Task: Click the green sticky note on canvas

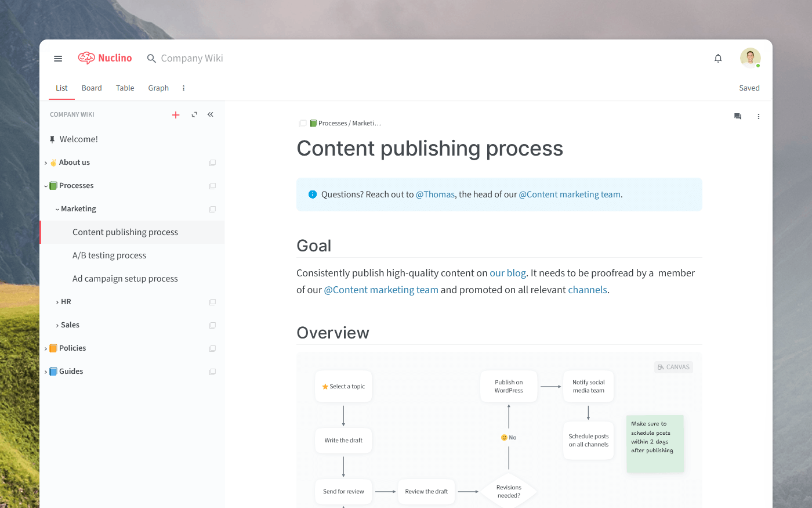Action: click(655, 443)
